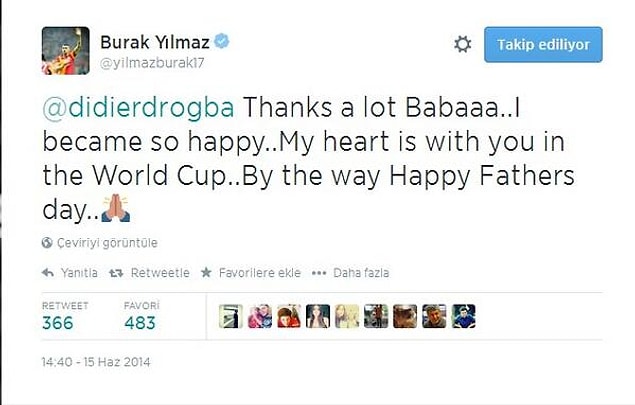Select the Retweetle action
The image size is (635, 405).
(160, 273)
